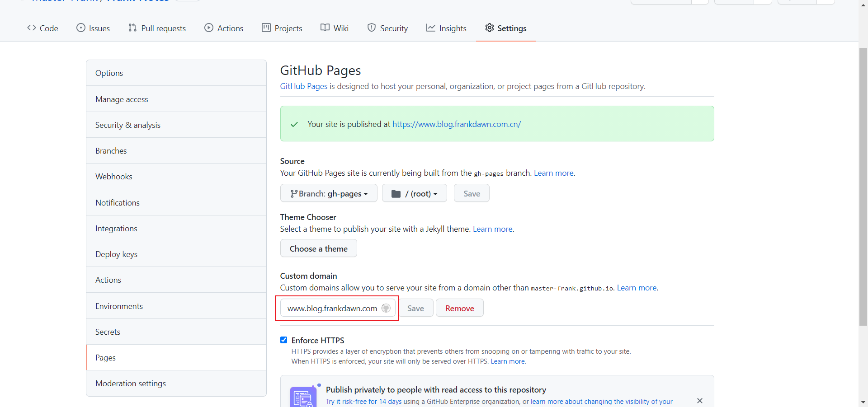Click the Choose a theme button
This screenshot has width=868, height=407.
pos(319,248)
